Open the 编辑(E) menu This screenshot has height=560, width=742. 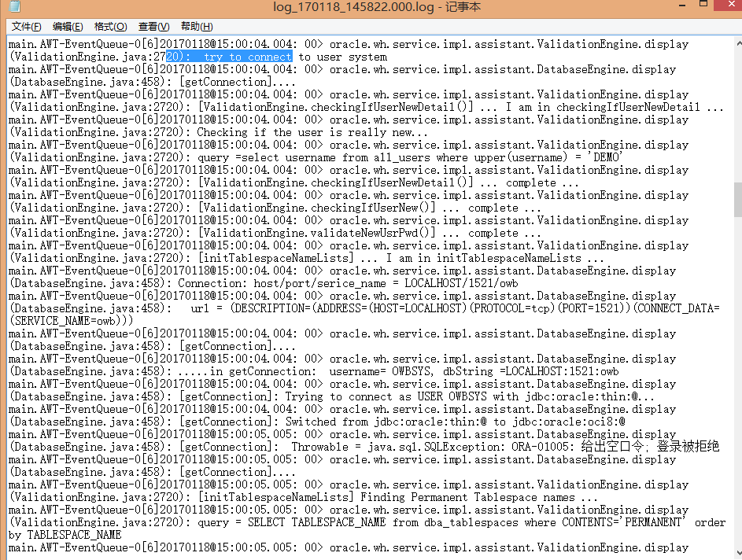pyautogui.click(x=68, y=27)
